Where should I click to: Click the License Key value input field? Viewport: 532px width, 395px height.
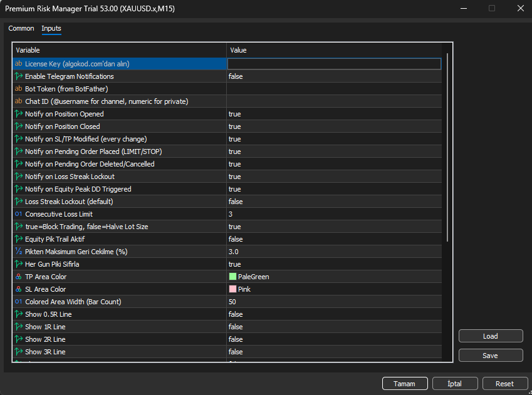tap(334, 64)
